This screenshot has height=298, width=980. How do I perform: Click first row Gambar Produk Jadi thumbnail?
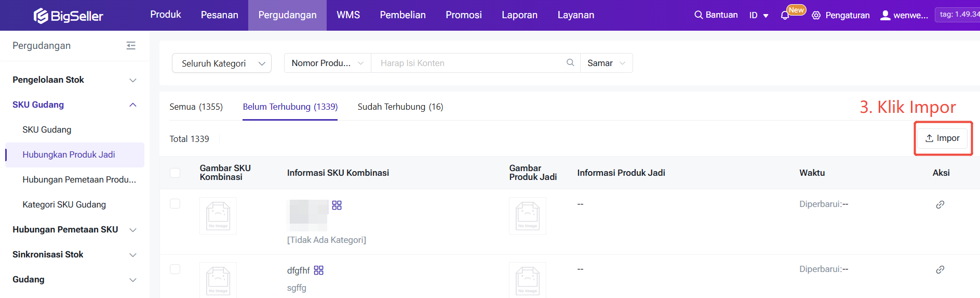(x=527, y=216)
